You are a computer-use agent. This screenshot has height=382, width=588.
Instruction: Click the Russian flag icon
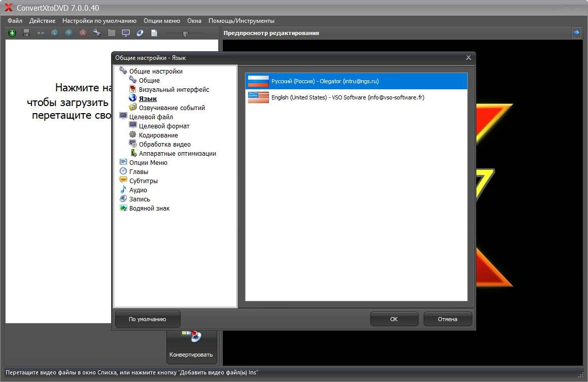[258, 81]
